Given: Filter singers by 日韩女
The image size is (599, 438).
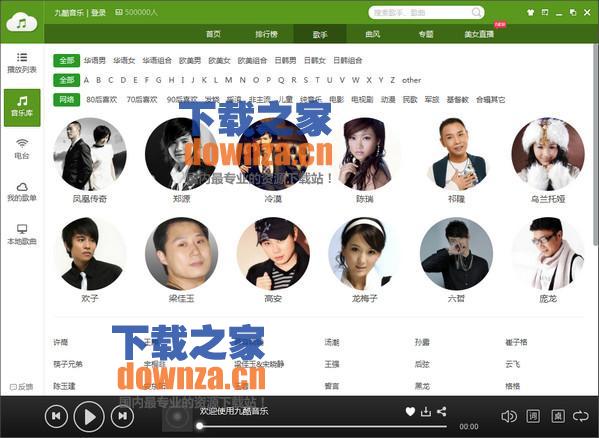Looking at the screenshot, I should click(x=314, y=60).
